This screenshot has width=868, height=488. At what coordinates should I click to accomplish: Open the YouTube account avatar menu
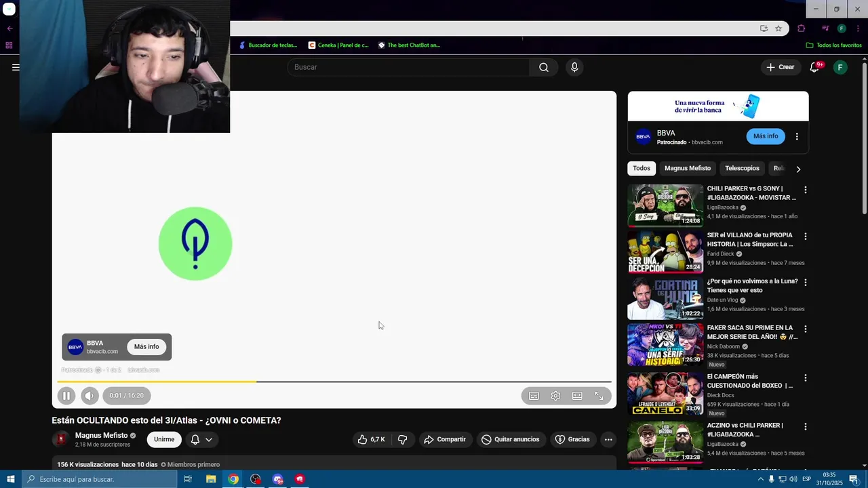pyautogui.click(x=840, y=67)
